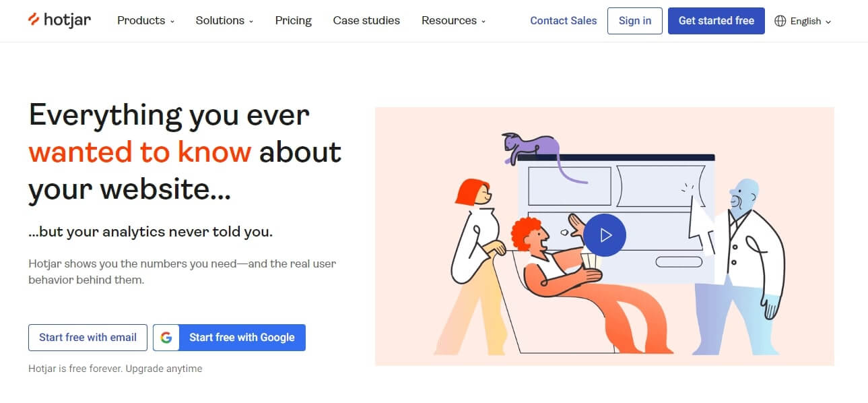This screenshot has height=403, width=868.
Task: Click the Hotjar logo in the header
Action: 59,20
